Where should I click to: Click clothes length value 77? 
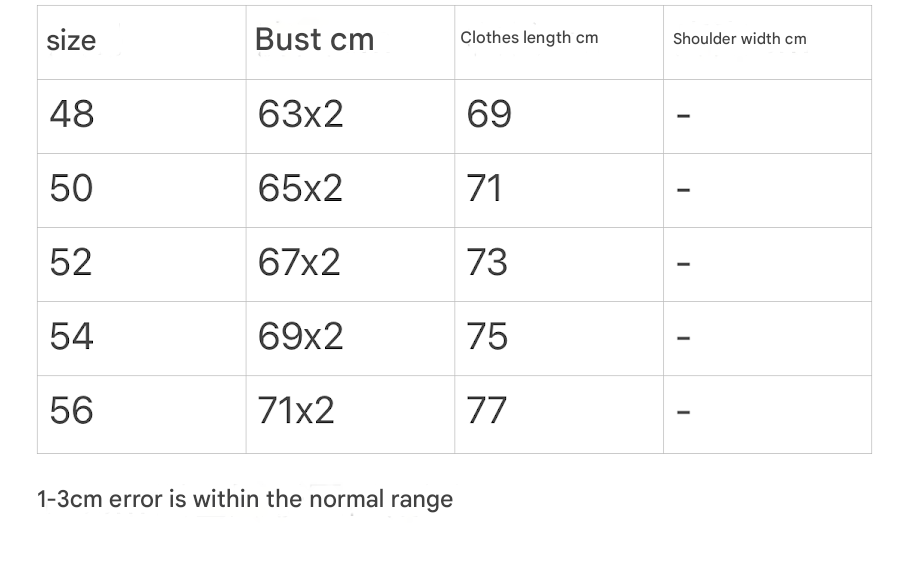pos(487,410)
